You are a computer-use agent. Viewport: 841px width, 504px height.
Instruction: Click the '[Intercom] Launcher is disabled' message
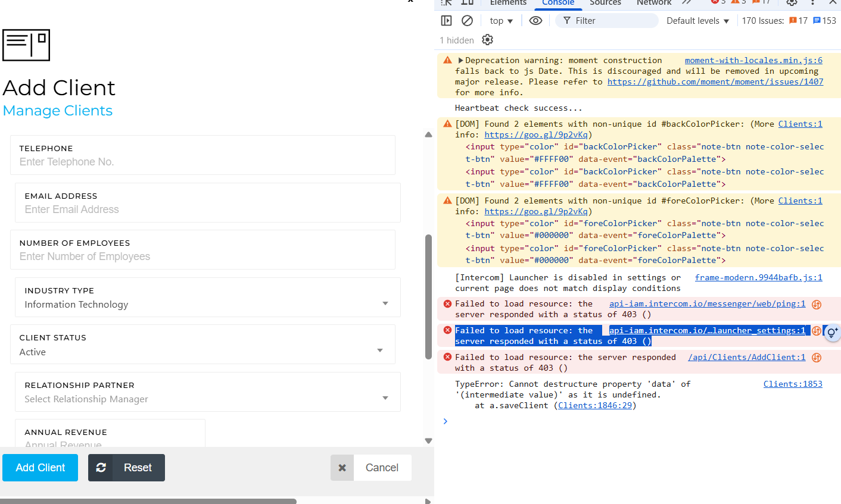[568, 283]
